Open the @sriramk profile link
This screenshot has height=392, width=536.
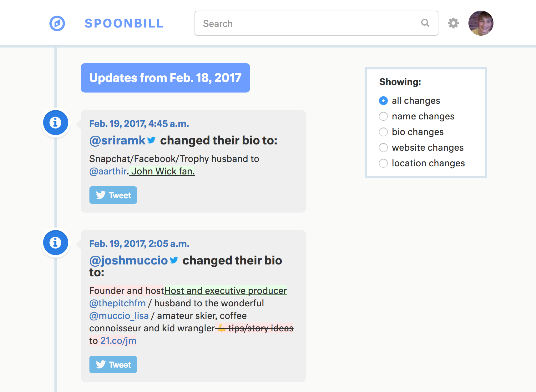tap(117, 141)
